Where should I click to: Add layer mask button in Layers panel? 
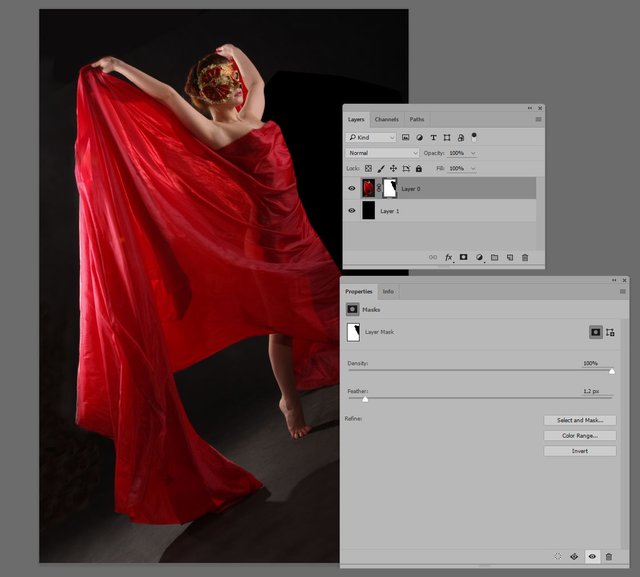click(464, 257)
